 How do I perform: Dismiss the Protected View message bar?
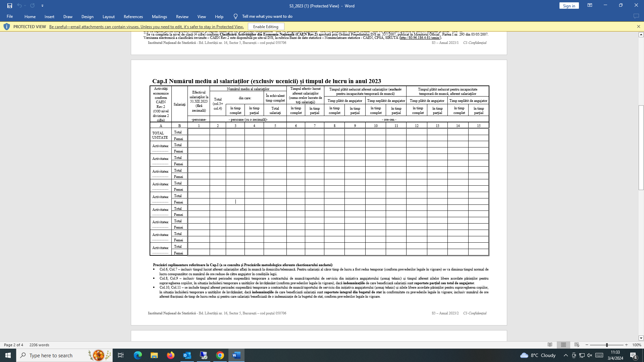point(638,26)
